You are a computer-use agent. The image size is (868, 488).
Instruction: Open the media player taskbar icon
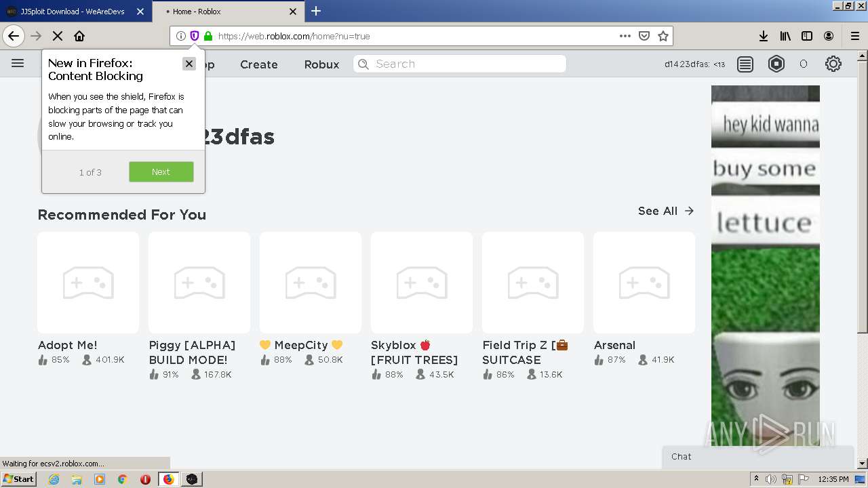(100, 479)
